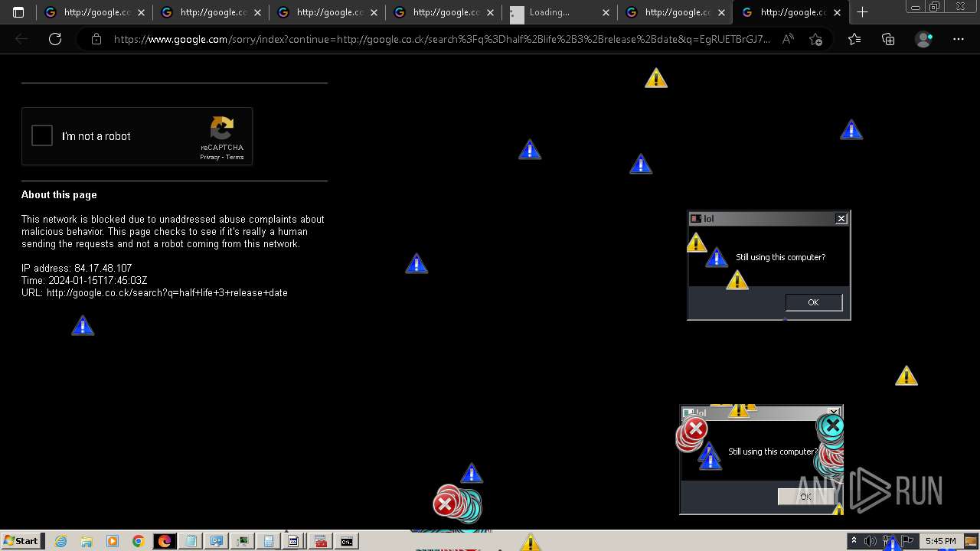The image size is (980, 551).
Task: Open the Favorites list
Action: coord(854,39)
